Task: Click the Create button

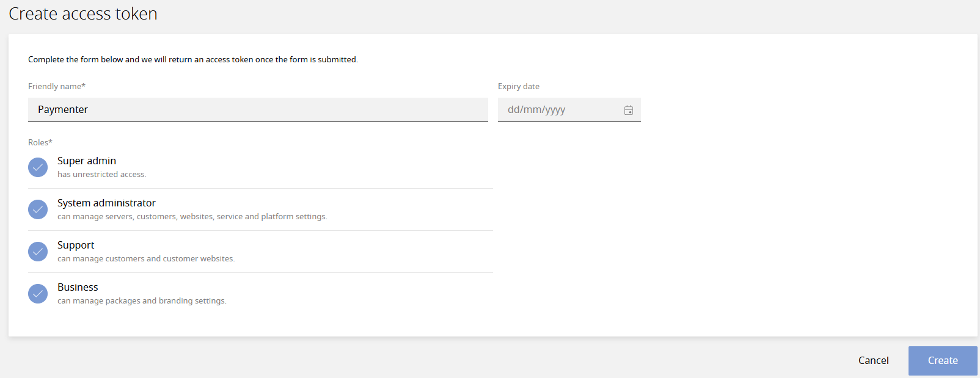Action: (942, 360)
